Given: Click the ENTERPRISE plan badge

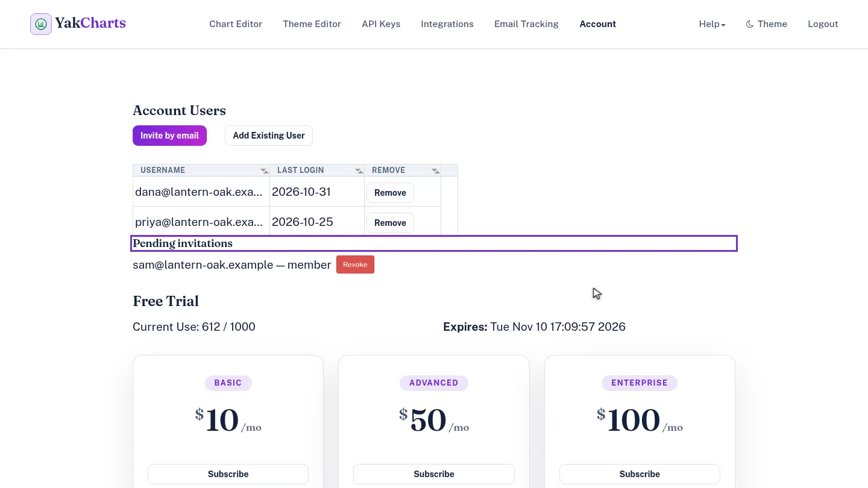Looking at the screenshot, I should pos(640,383).
